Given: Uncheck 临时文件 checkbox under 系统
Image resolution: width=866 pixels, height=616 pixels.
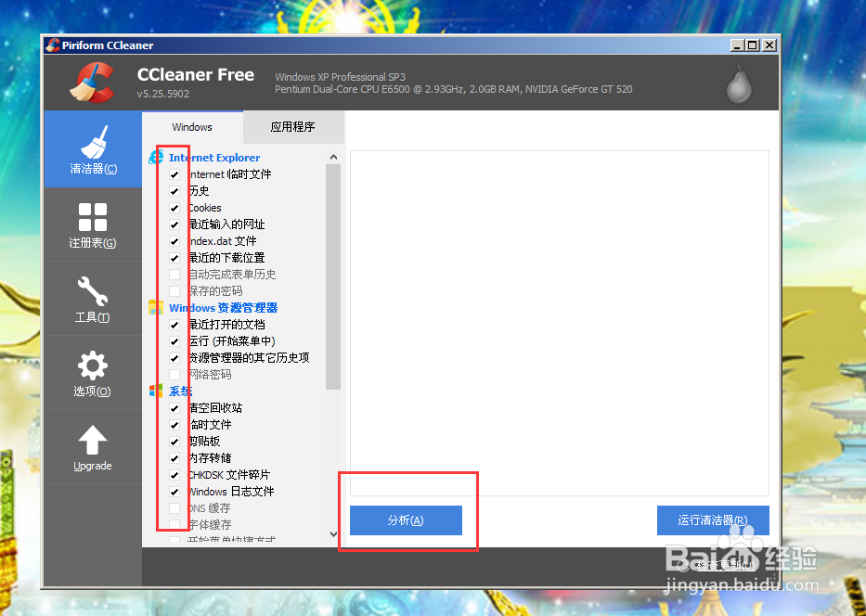Looking at the screenshot, I should [174, 425].
